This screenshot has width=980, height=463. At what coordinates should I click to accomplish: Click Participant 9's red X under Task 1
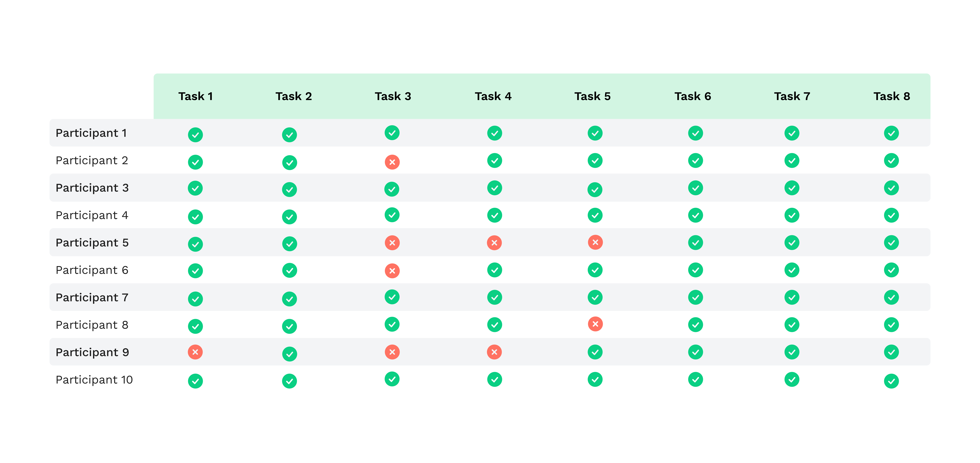point(195,352)
